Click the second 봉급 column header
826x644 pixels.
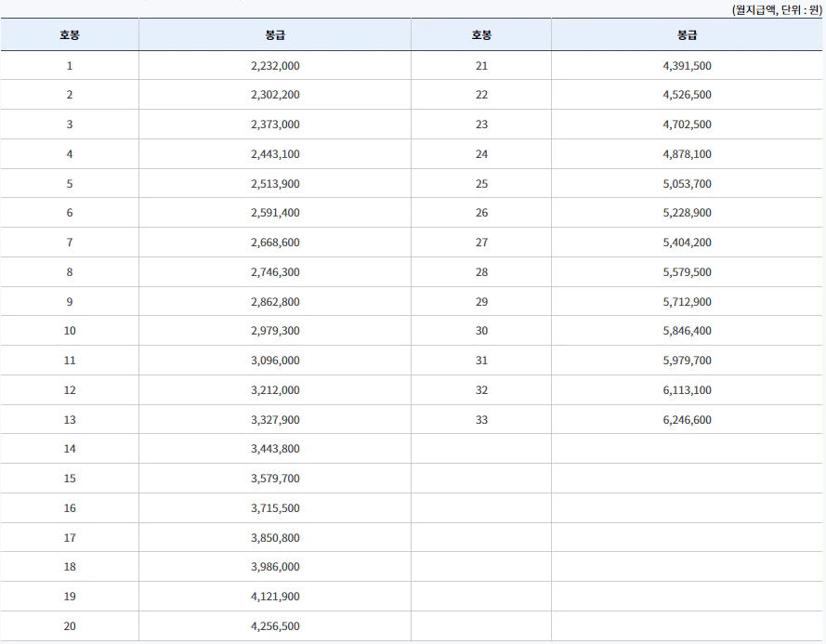coord(687,35)
